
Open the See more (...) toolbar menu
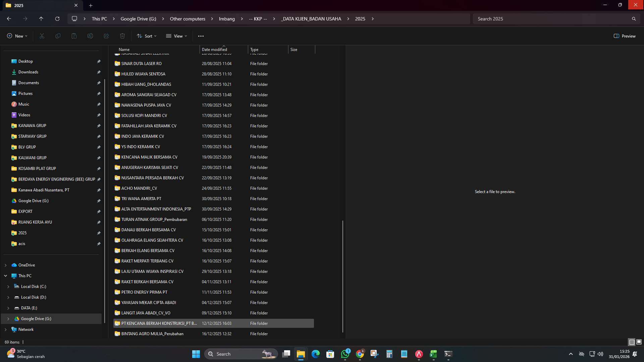[x=201, y=36]
